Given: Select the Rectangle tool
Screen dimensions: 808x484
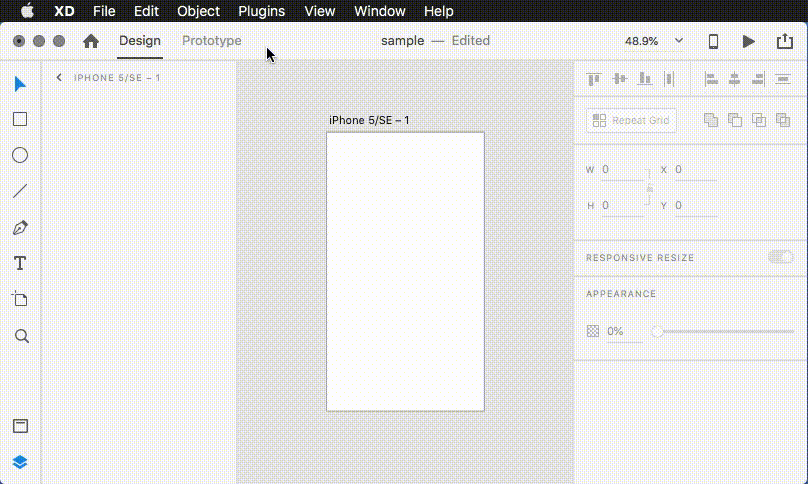Looking at the screenshot, I should 20,119.
